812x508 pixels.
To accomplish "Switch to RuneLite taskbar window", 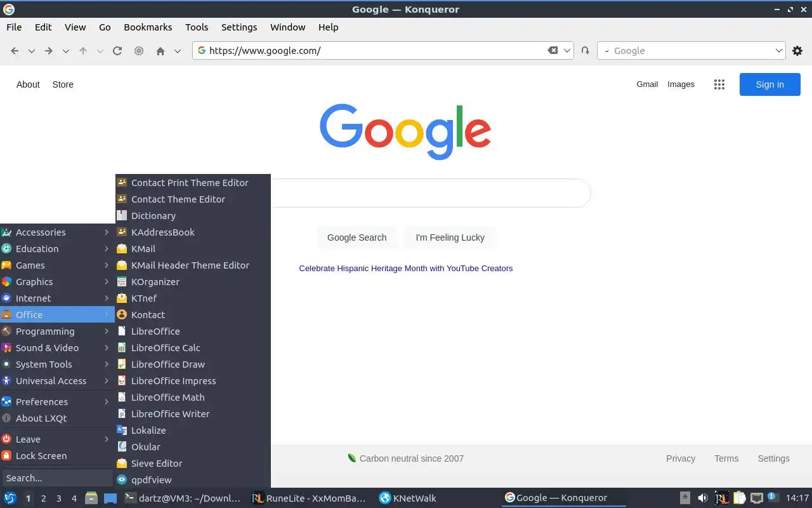I will pyautogui.click(x=309, y=498).
